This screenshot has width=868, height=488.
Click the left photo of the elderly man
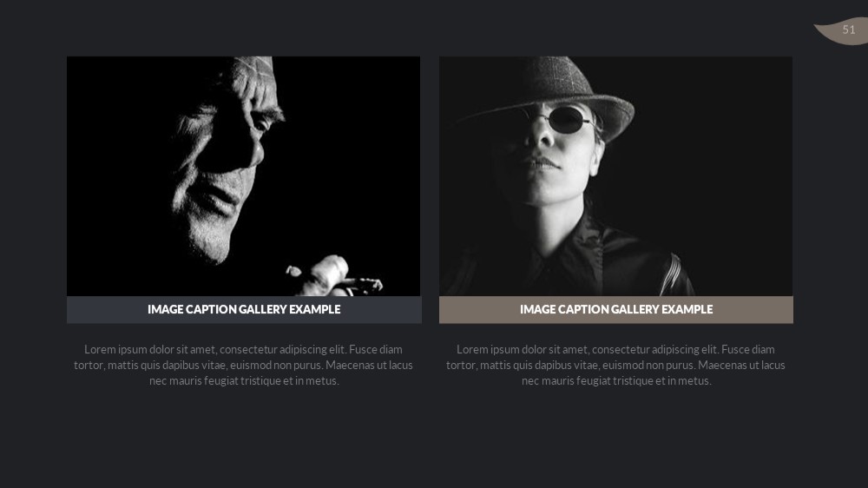pyautogui.click(x=244, y=176)
